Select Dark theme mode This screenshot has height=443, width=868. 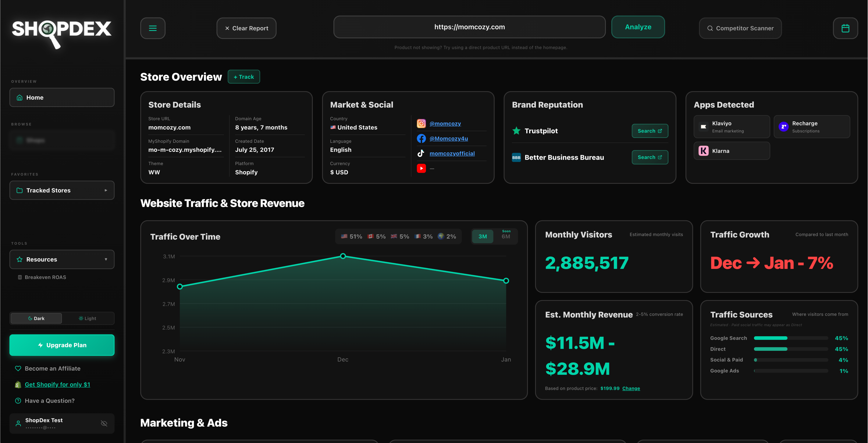[36, 318]
